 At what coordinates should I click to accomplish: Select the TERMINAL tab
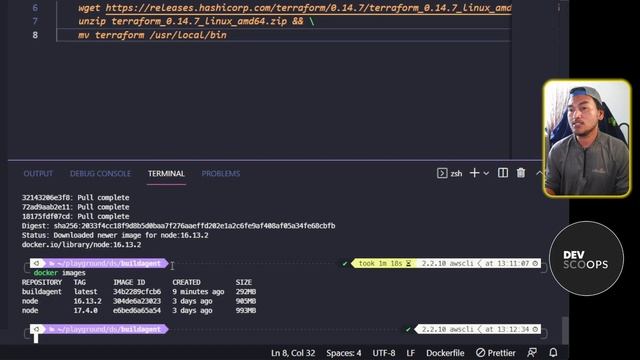[166, 173]
